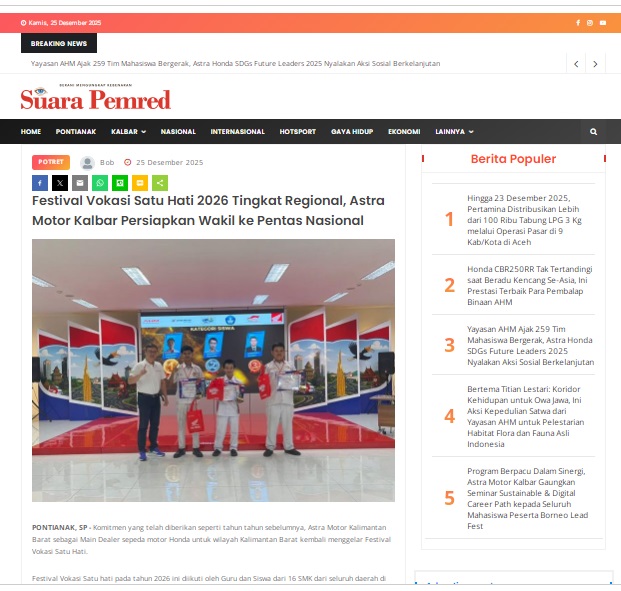Show next breaking news headline
621x591 pixels.
(x=595, y=64)
